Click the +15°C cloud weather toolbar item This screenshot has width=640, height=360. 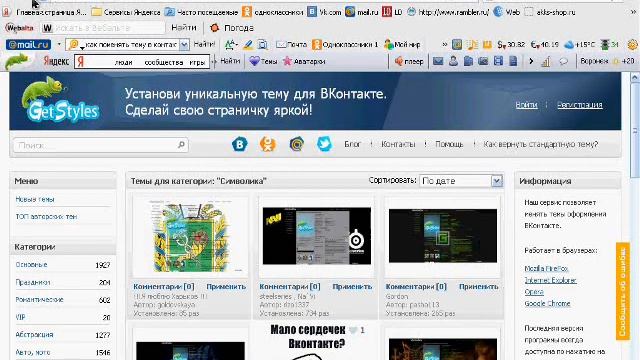580,44
